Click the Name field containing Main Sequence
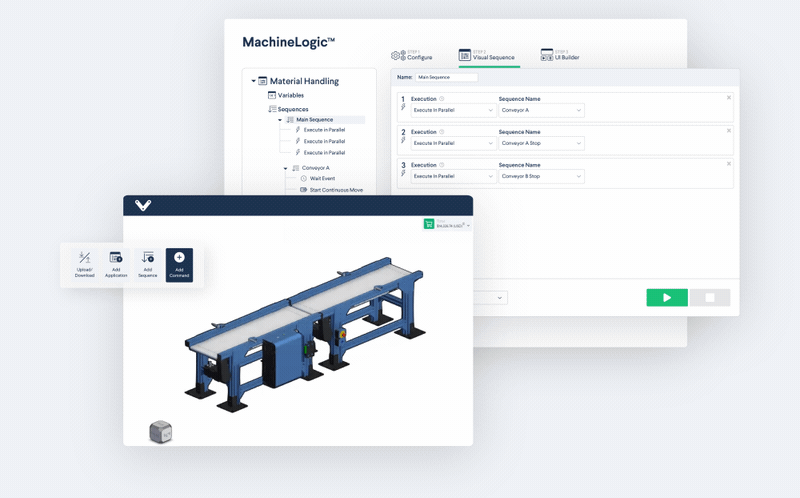The height and width of the screenshot is (498, 800). point(447,77)
